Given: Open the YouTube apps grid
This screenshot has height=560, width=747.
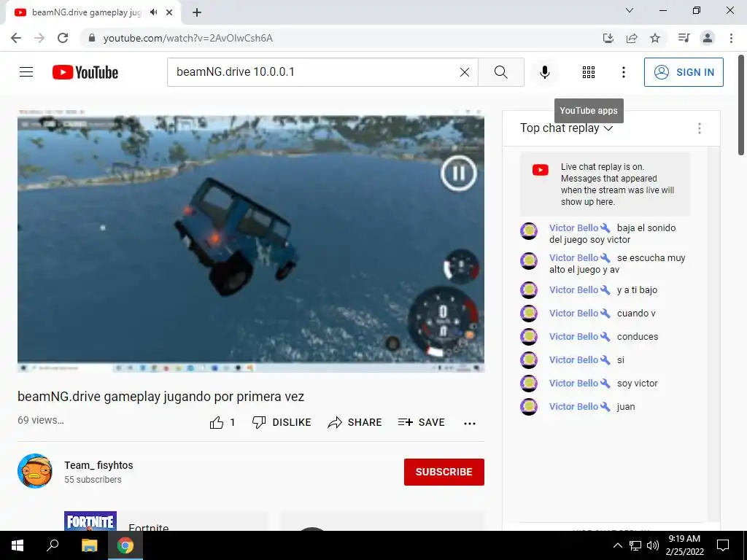Looking at the screenshot, I should (x=589, y=72).
